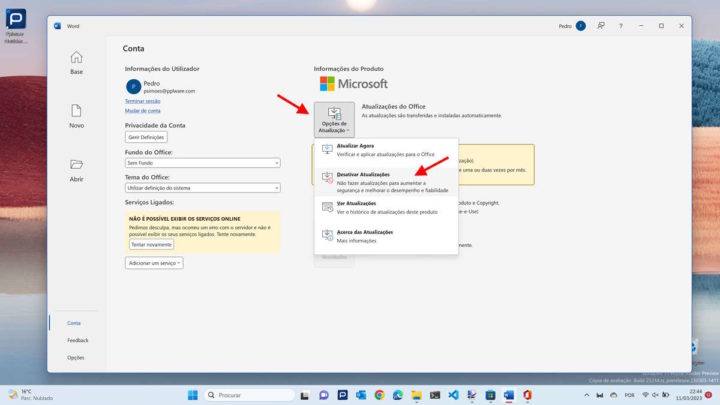Click the Procurar search box in taskbar
720x405 pixels.
(x=249, y=395)
